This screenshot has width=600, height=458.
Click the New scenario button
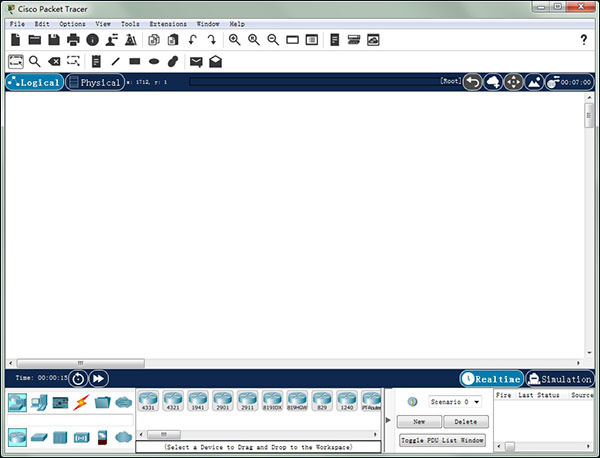click(x=419, y=422)
